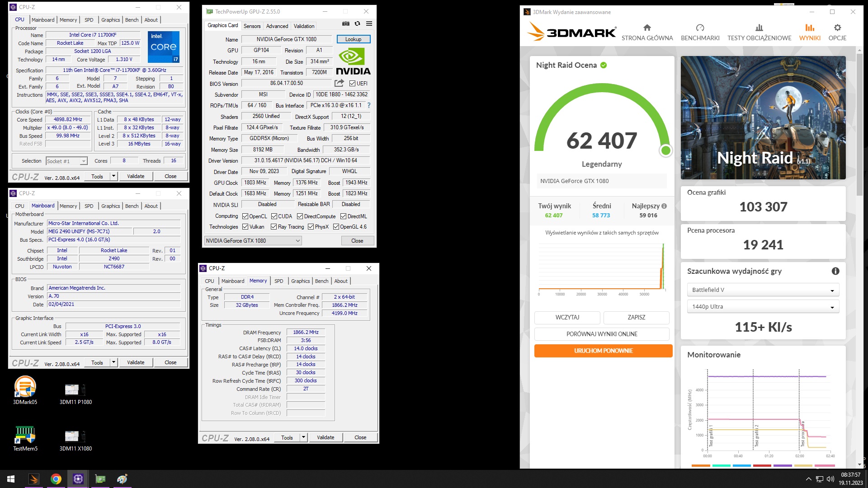Image resolution: width=868 pixels, height=488 pixels.
Task: Click the volume icon in system tray
Action: [x=830, y=479]
